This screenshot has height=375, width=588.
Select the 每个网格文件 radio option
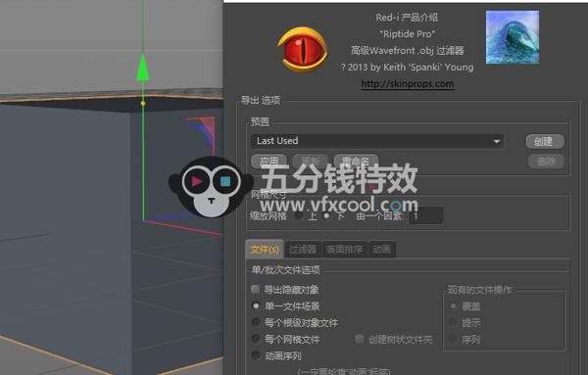pos(256,339)
